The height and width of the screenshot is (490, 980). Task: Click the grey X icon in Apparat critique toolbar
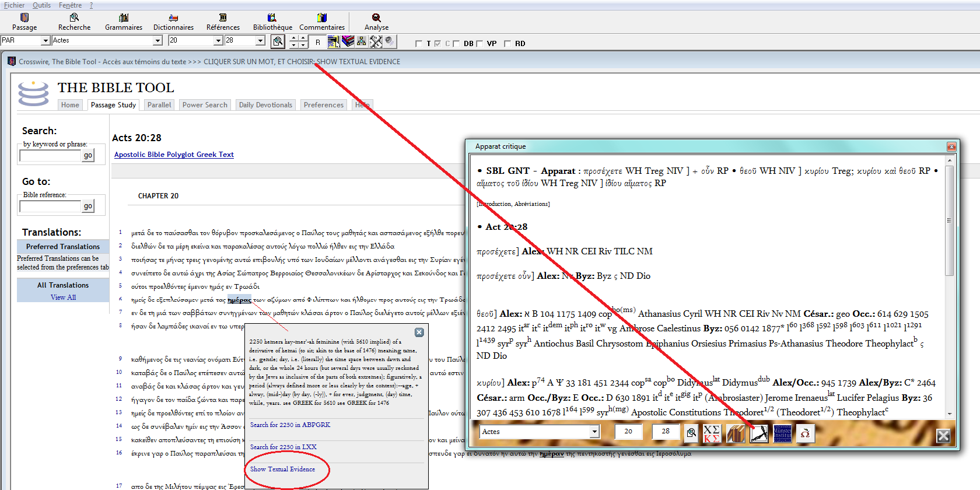pos(943,436)
